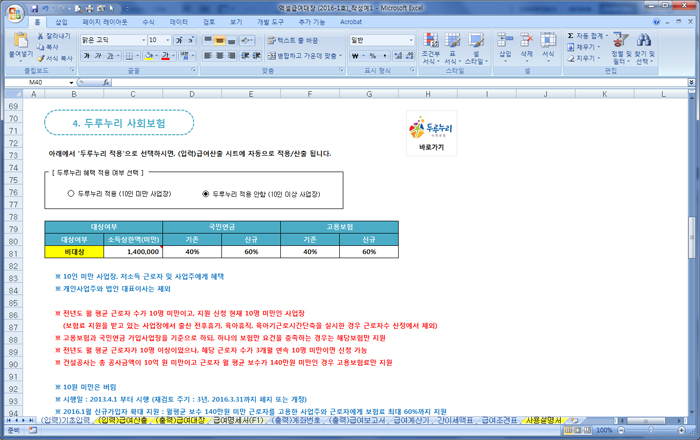
Task: Increase the indent
Action: coord(257,56)
